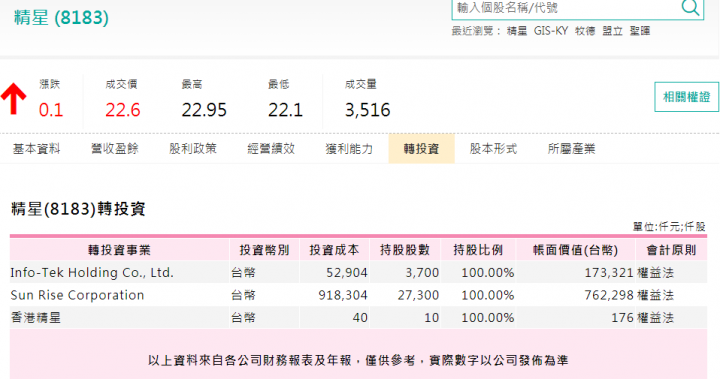Click the red up-arrow price indicator
Viewport: 720px width, 379px height.
tap(14, 98)
